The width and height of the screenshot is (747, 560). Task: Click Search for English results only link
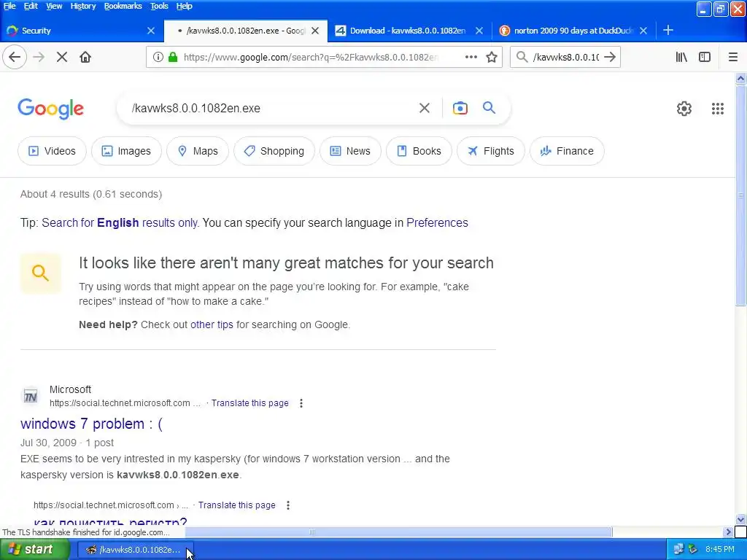(120, 223)
